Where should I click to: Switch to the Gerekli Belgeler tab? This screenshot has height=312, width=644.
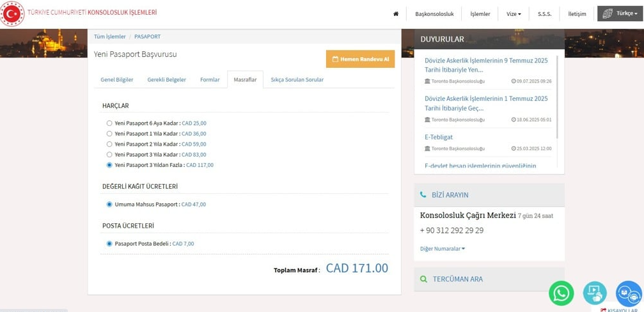pos(166,80)
